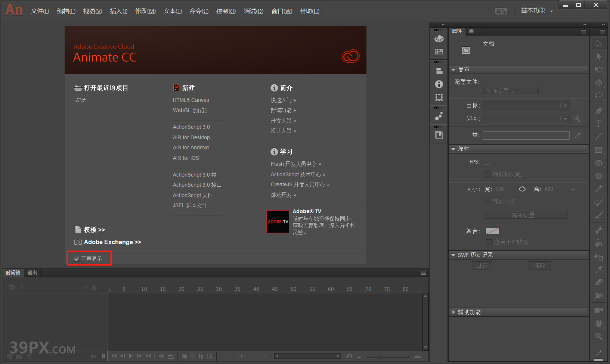Select the 3D Rotation tool
The image size is (610, 364).
(599, 83)
